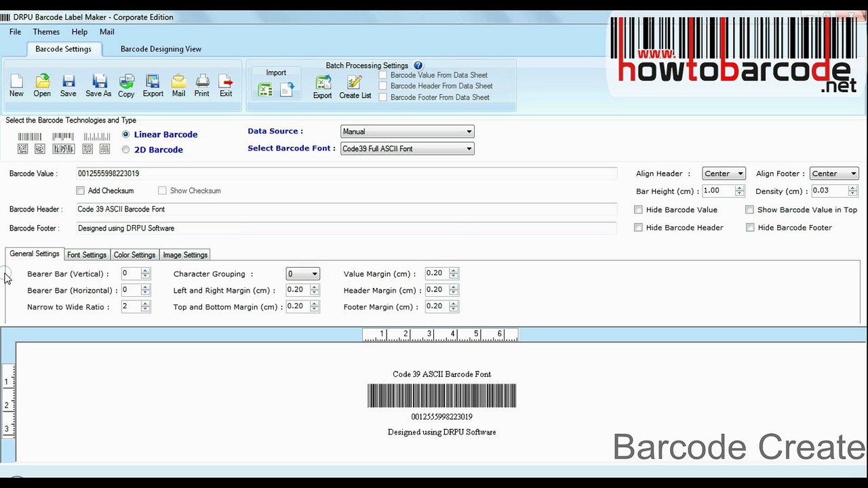Open the Mail menu

pyautogui.click(x=106, y=32)
